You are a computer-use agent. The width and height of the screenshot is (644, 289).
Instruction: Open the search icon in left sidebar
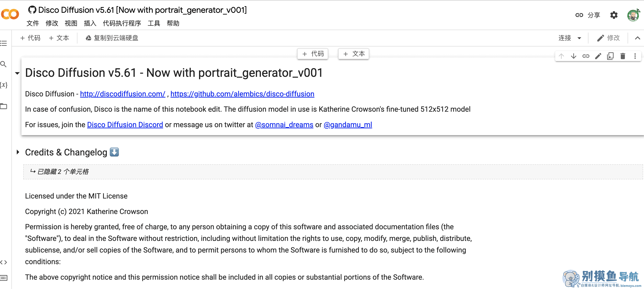click(x=3, y=64)
